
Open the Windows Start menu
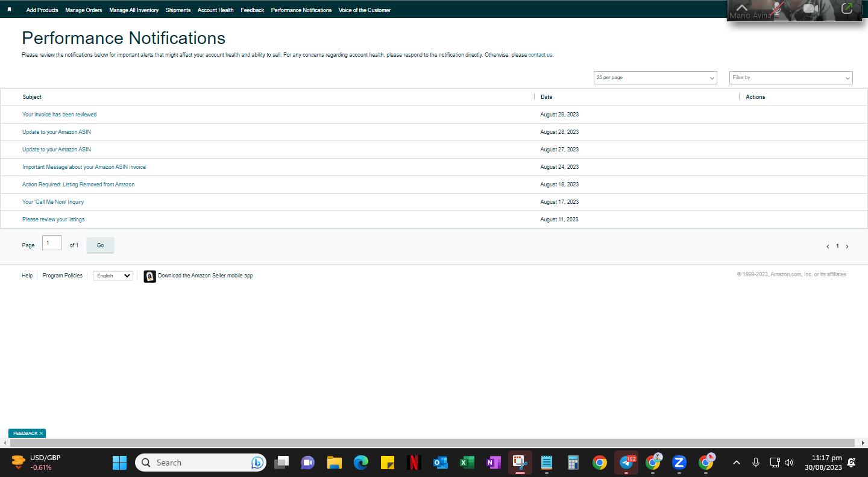(119, 463)
